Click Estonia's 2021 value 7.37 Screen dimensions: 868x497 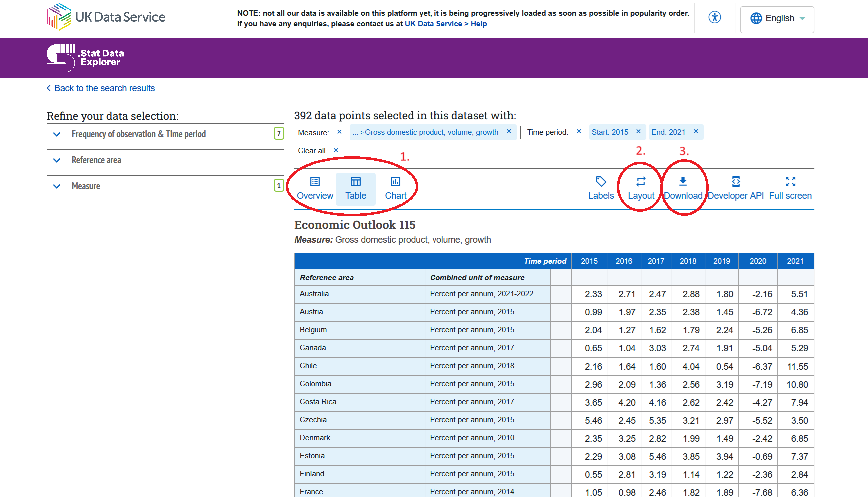(799, 457)
